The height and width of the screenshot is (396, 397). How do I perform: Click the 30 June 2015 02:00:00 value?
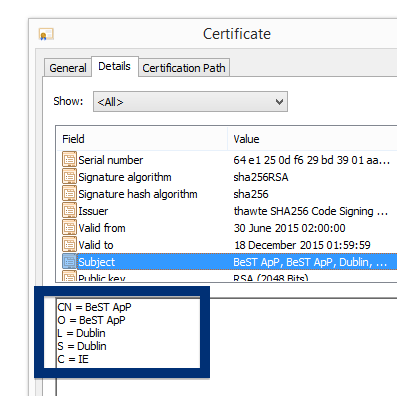(289, 228)
